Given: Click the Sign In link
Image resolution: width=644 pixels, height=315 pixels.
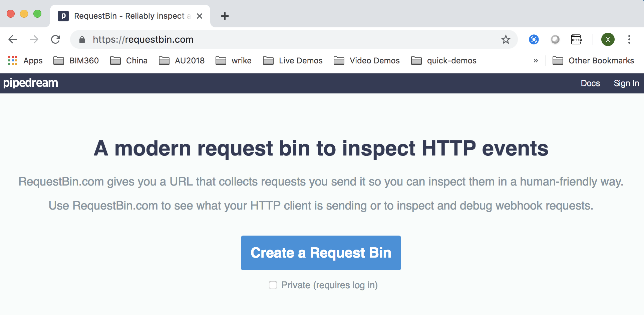Looking at the screenshot, I should 626,83.
